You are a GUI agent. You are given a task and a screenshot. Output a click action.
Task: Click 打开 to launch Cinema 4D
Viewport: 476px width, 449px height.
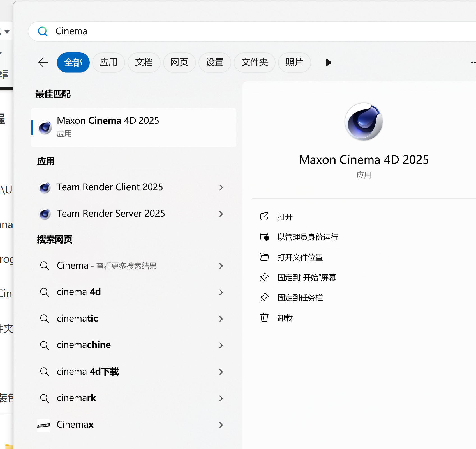pyautogui.click(x=285, y=217)
